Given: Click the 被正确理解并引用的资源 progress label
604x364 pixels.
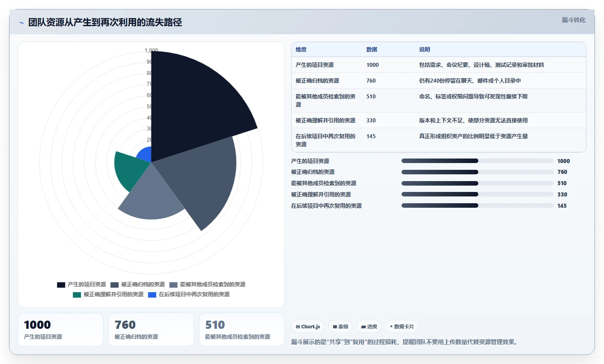Looking at the screenshot, I should 321,195.
